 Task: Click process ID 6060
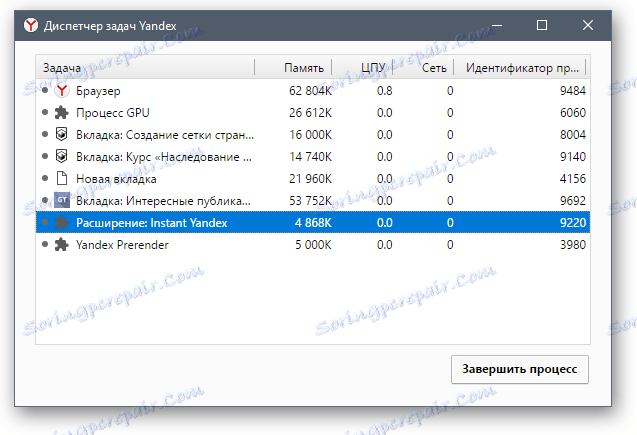(573, 113)
